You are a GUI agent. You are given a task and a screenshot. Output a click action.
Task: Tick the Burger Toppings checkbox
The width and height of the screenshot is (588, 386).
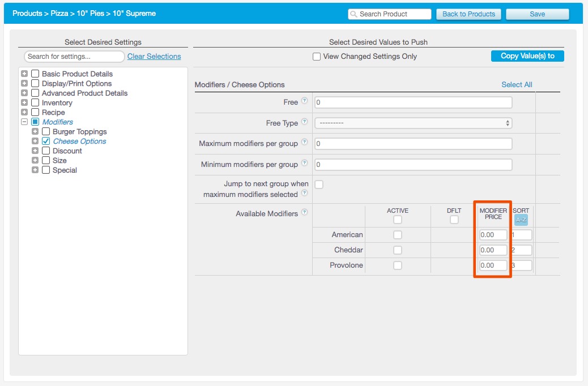(x=46, y=132)
